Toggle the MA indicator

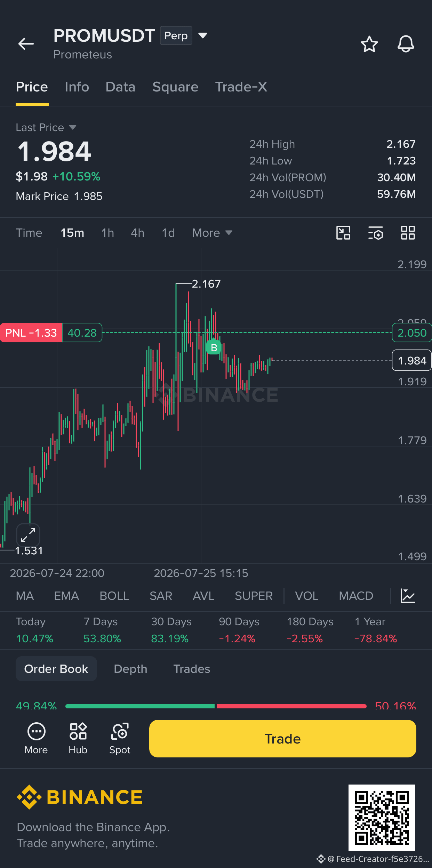point(25,596)
